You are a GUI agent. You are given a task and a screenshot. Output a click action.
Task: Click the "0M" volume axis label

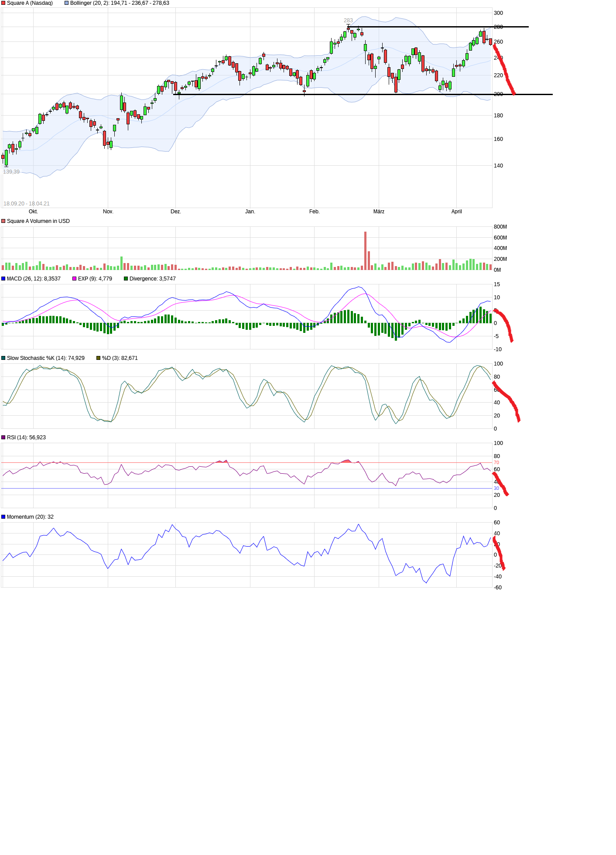click(x=497, y=270)
